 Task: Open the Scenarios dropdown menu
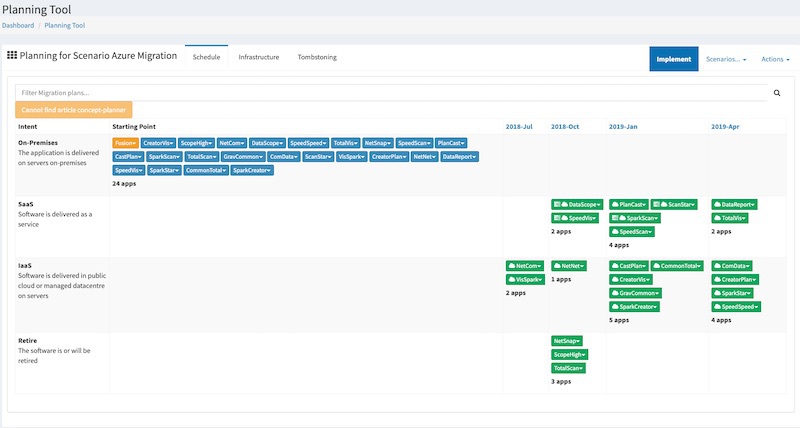point(726,59)
